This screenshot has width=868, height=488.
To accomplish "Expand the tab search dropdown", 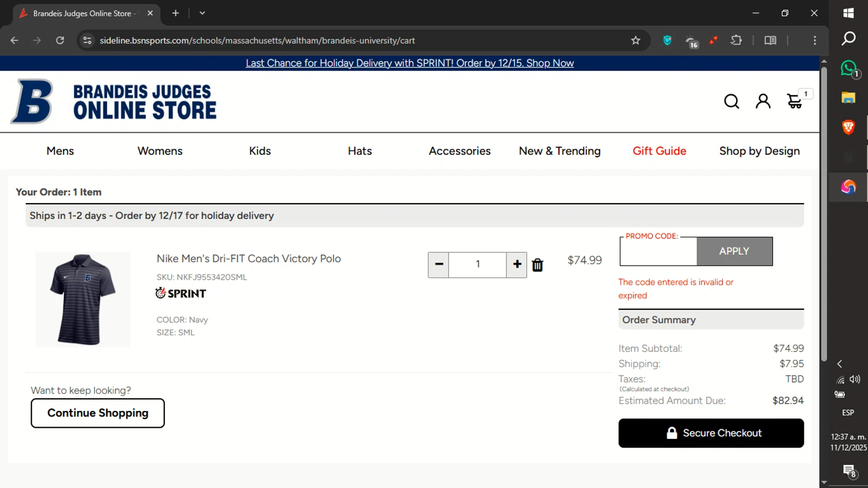I will 202,13.
